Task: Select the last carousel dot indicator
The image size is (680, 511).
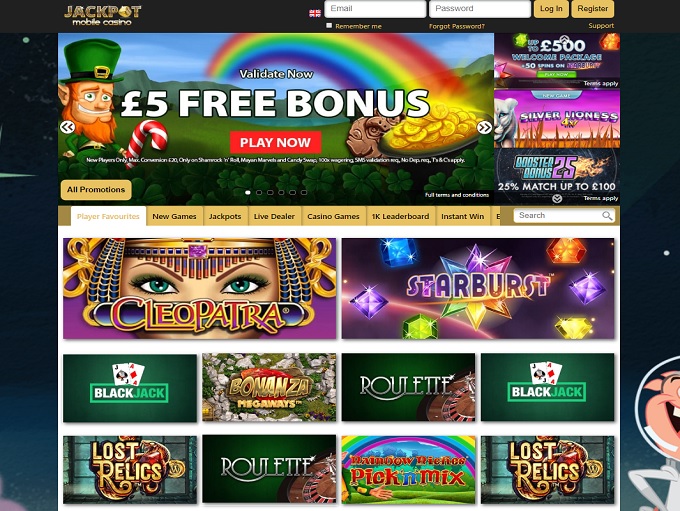Action: pyautogui.click(x=304, y=192)
